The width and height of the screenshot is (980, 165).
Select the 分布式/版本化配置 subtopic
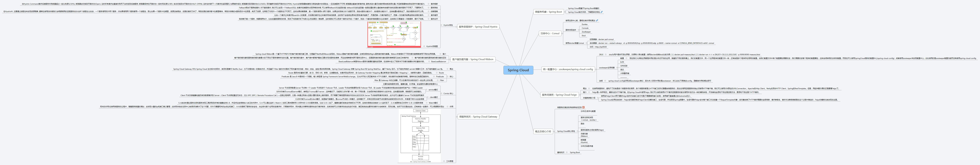(588, 111)
